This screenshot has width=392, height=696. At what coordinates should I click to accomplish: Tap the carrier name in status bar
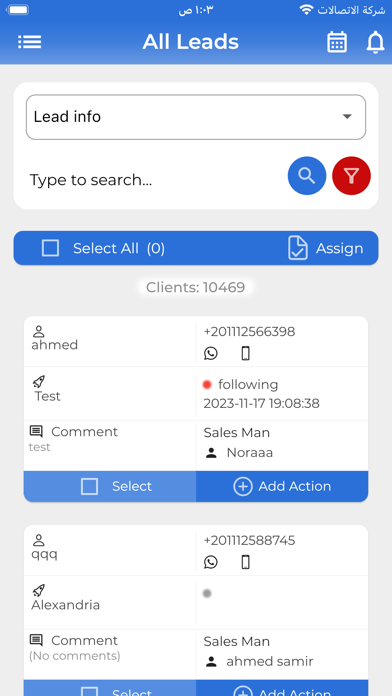click(351, 10)
